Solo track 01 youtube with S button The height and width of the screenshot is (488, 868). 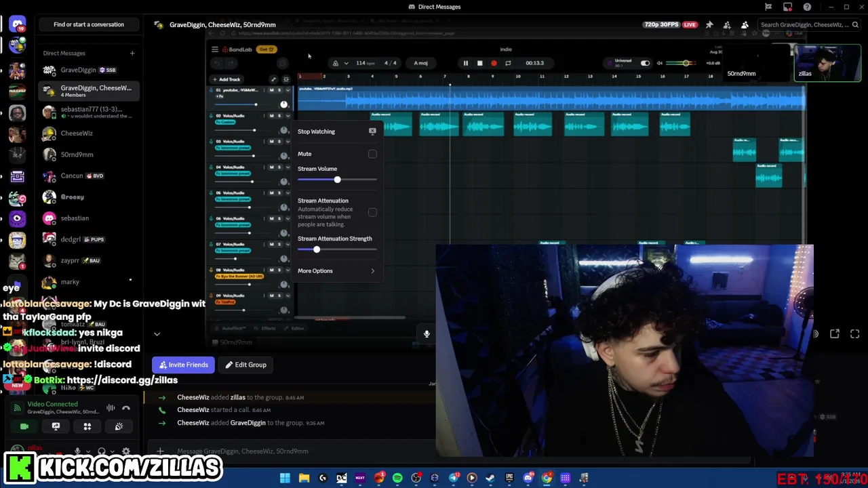279,90
